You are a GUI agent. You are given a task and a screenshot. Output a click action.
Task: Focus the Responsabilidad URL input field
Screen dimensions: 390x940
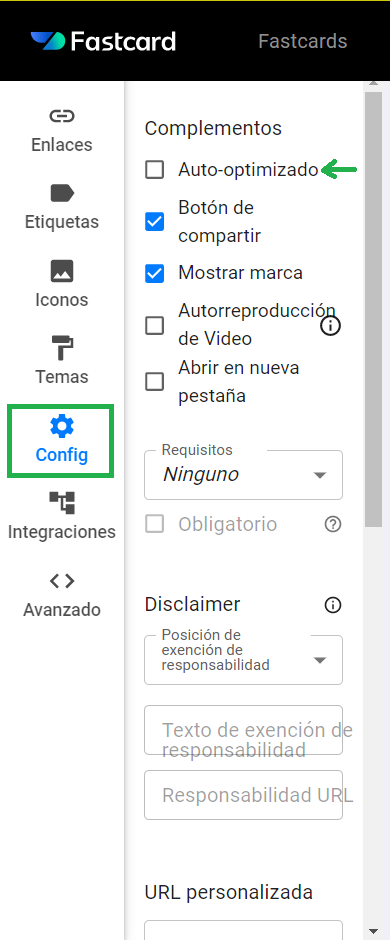pos(243,795)
